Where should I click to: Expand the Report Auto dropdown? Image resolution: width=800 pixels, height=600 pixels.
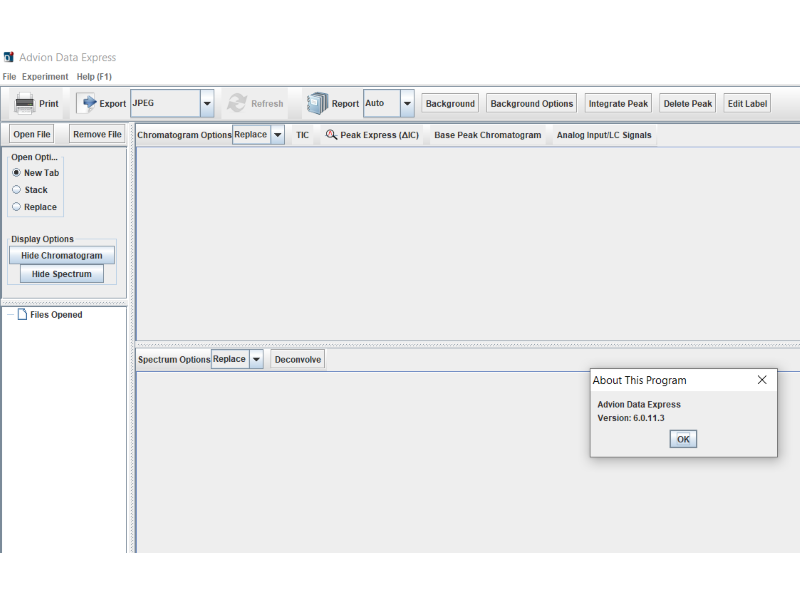coord(407,103)
